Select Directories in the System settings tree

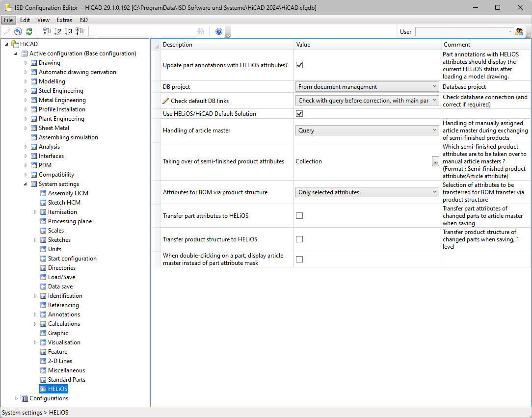coord(62,268)
